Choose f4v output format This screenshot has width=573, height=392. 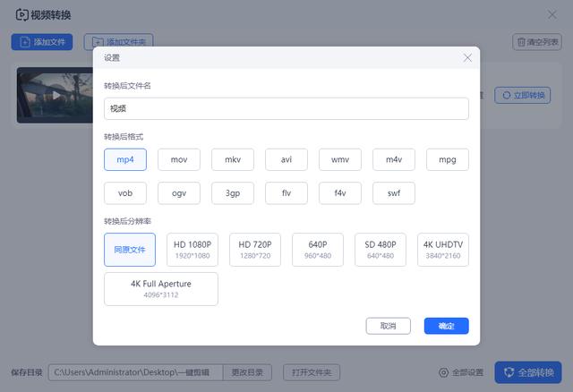[340, 193]
